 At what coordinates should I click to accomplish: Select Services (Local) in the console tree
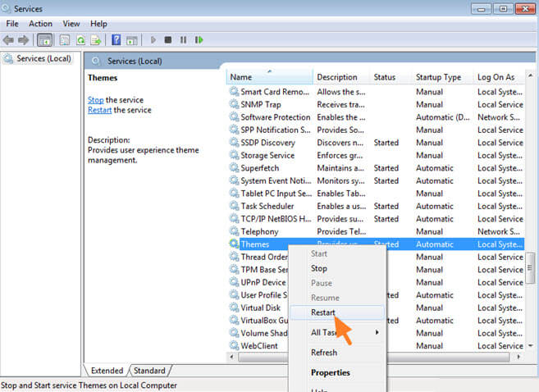(x=38, y=58)
